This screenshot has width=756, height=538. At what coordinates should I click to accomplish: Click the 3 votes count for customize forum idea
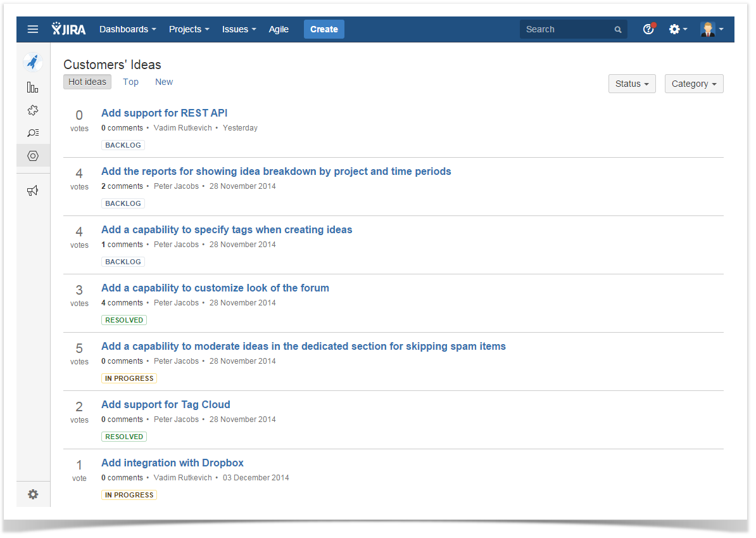(x=79, y=295)
